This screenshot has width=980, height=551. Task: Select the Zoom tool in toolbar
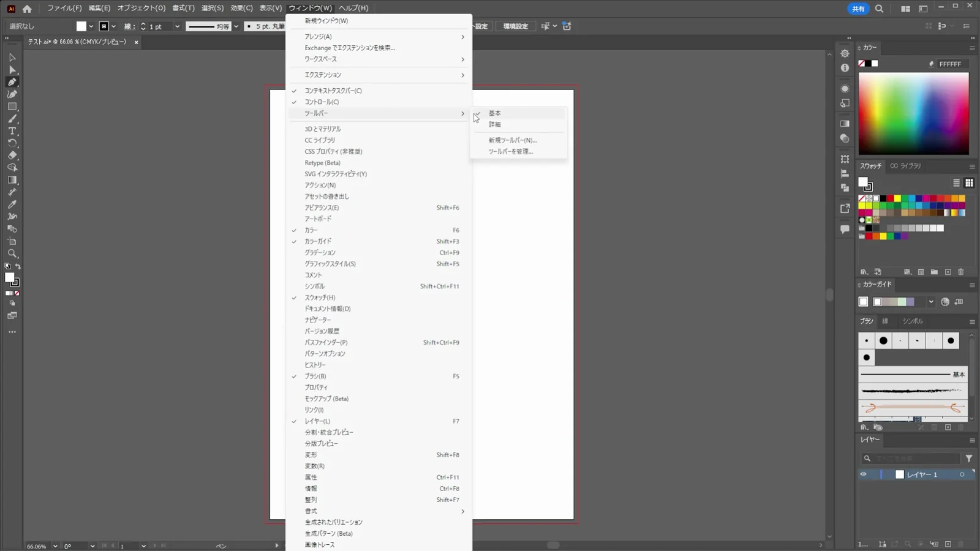tap(12, 253)
